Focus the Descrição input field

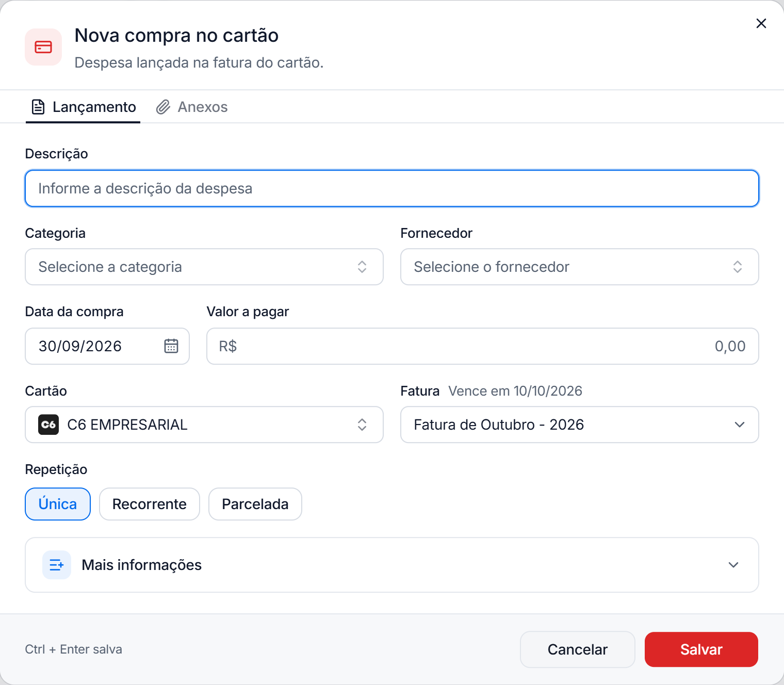click(392, 188)
